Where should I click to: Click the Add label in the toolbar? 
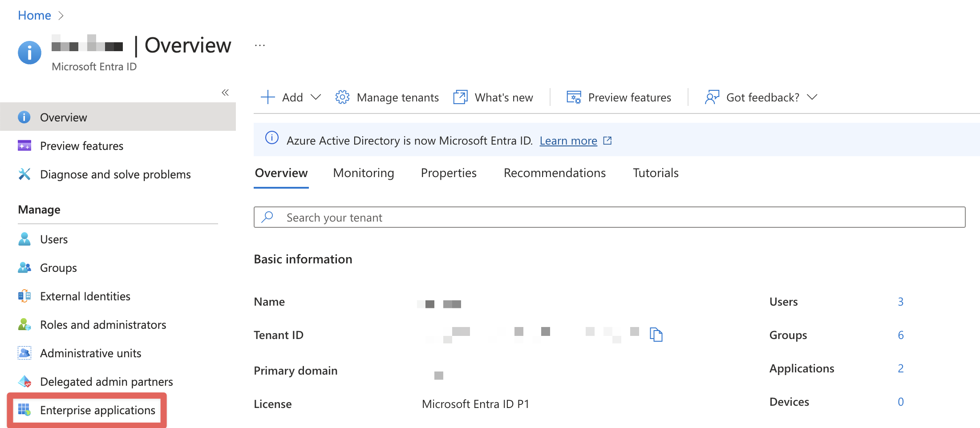click(292, 97)
